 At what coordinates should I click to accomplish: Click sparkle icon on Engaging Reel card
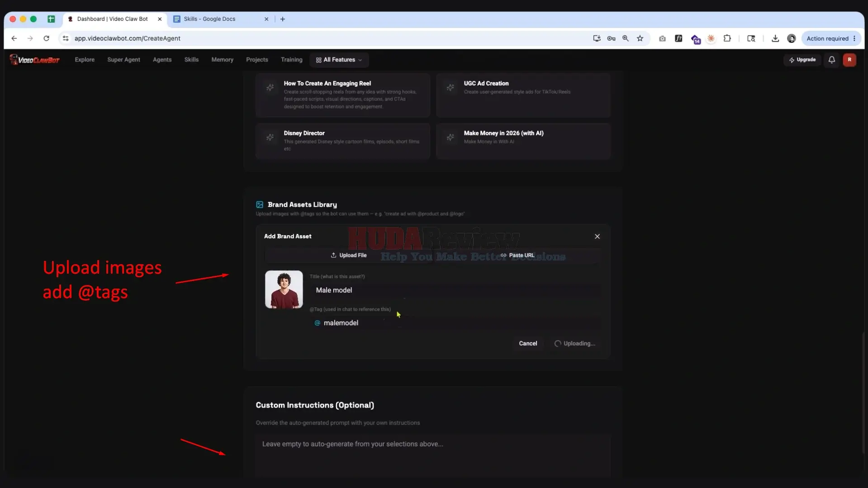[270, 88]
